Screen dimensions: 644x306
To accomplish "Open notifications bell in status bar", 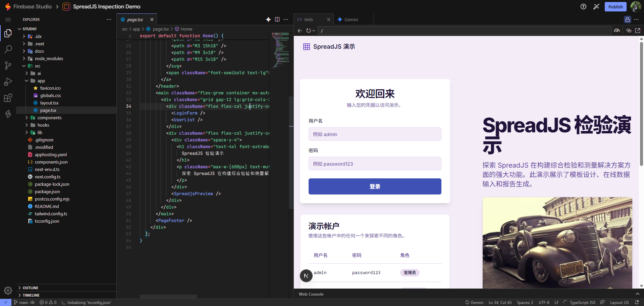I will 637,302.
